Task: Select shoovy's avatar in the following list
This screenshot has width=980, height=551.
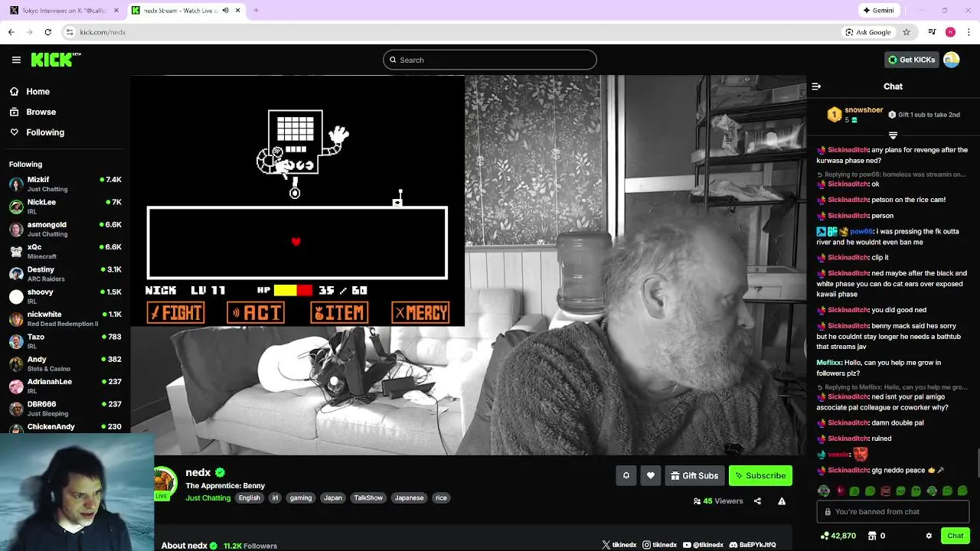Action: point(16,297)
